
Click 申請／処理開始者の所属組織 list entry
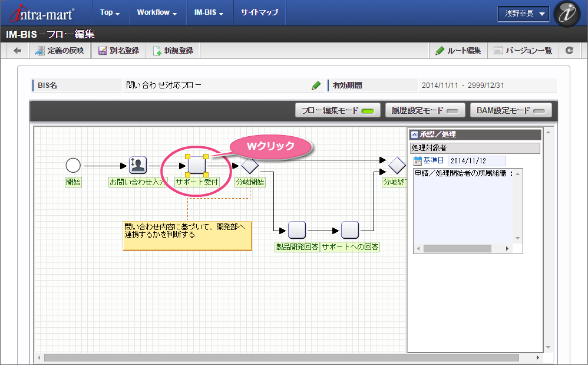coord(464,173)
